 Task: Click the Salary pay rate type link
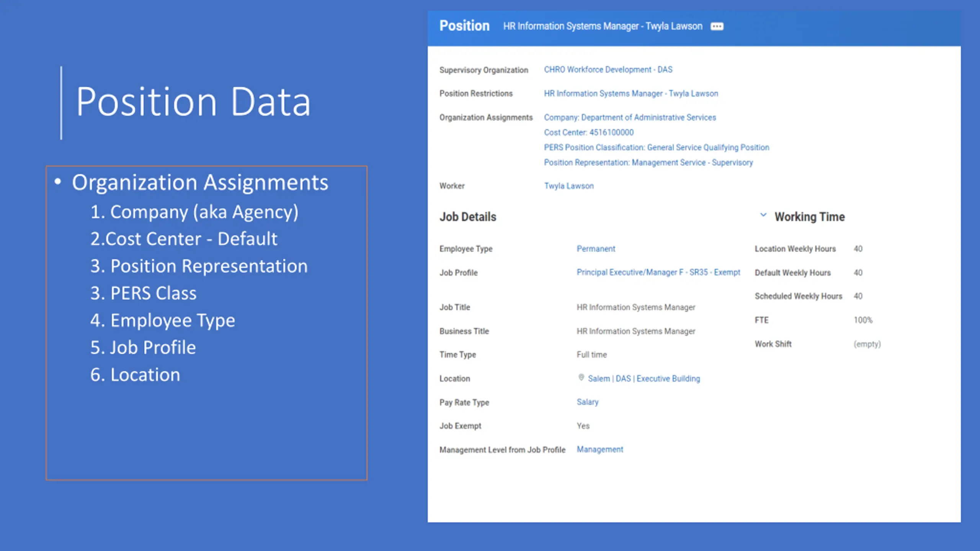tap(588, 402)
